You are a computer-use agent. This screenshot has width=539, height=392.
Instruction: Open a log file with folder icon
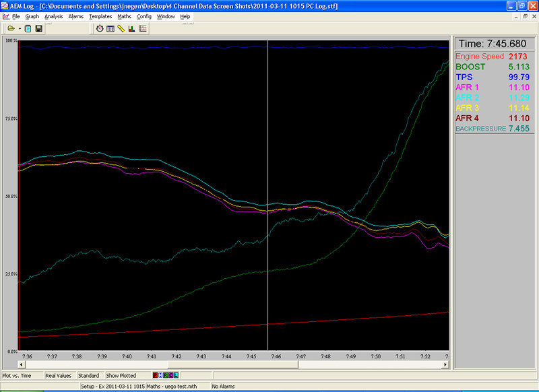tap(11, 28)
